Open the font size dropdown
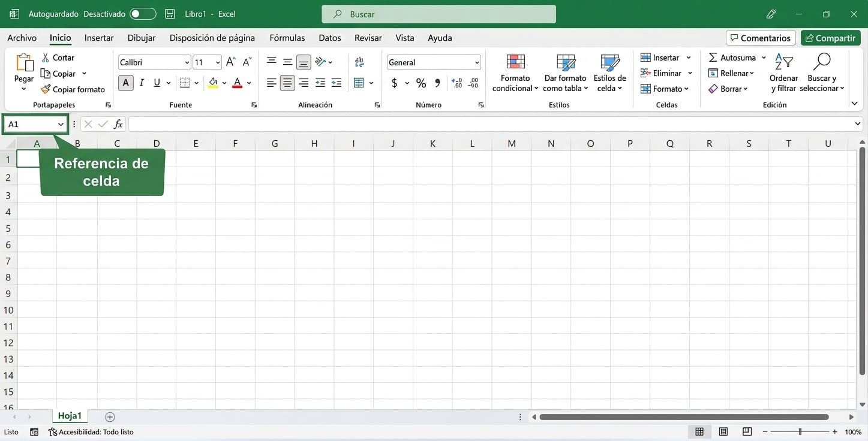This screenshot has height=441, width=868. pyautogui.click(x=217, y=62)
